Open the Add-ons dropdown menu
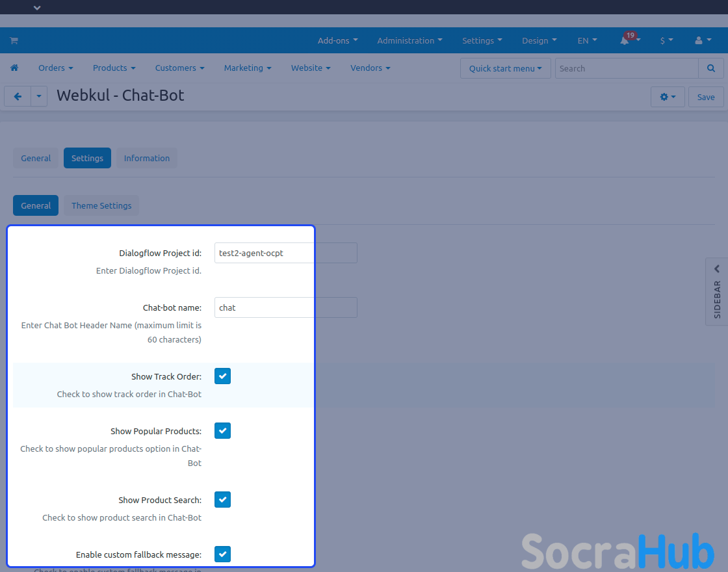 click(337, 40)
